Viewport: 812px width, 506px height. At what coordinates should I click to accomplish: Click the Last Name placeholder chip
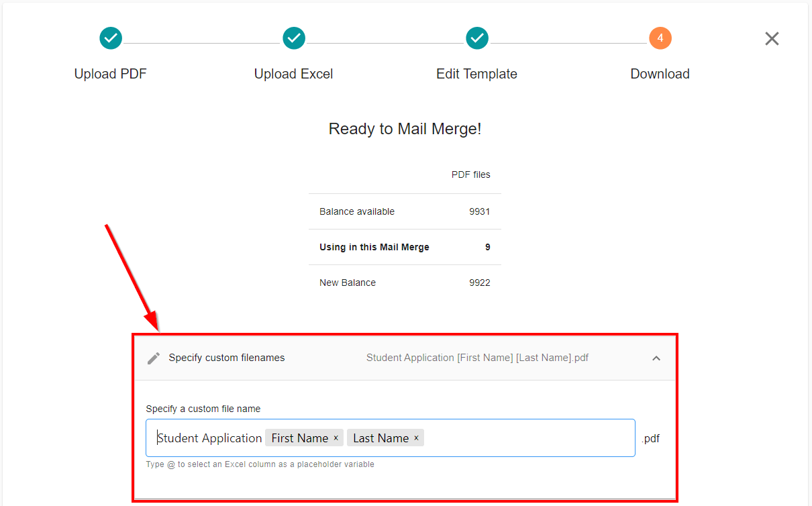379,438
